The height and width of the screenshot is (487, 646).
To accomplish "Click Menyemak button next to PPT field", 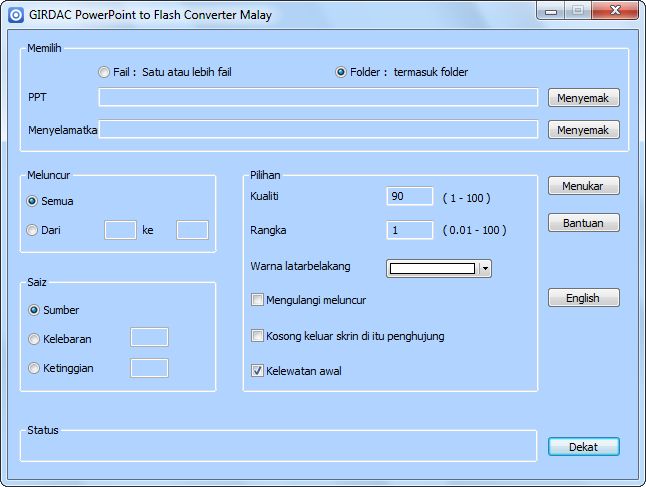I will (x=583, y=98).
